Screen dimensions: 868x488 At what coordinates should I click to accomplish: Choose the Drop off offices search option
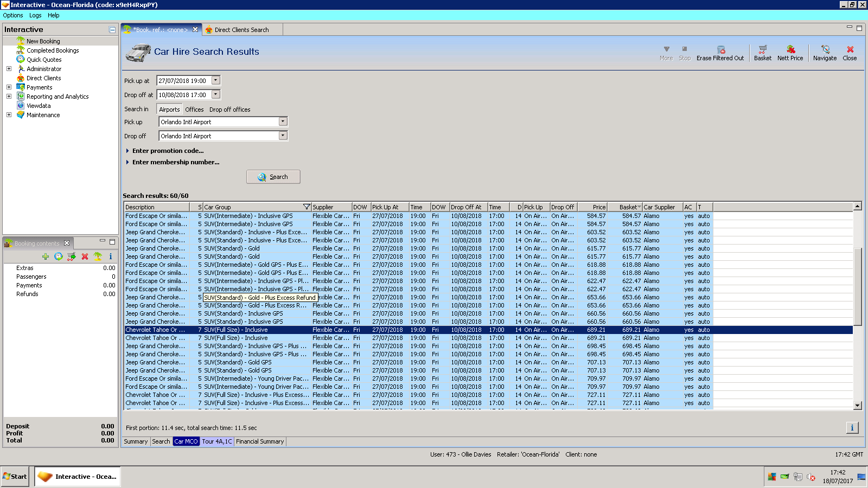point(230,110)
